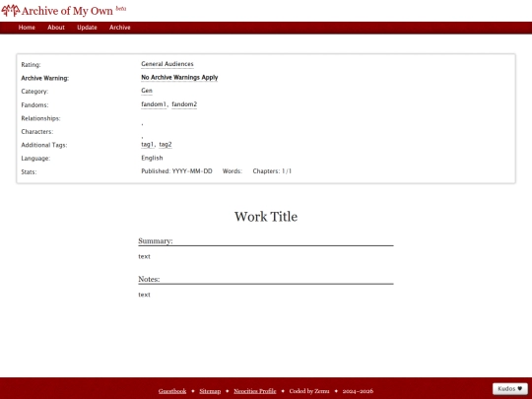
Task: Open the fandom2 tag link
Action: 184,104
